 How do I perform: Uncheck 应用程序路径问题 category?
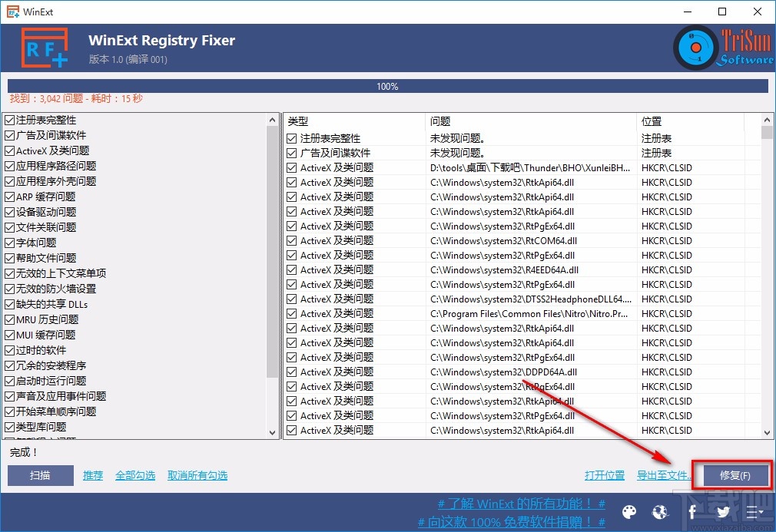(9, 166)
